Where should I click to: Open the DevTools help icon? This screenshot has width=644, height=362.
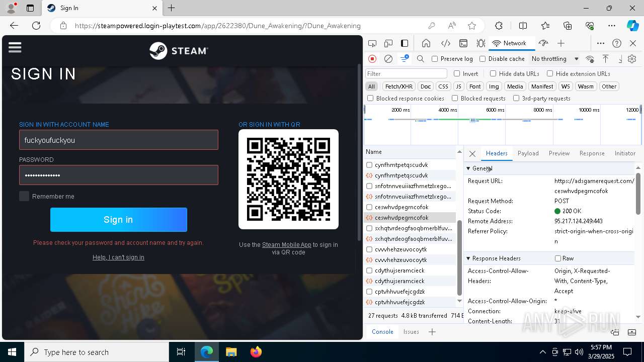(x=617, y=43)
